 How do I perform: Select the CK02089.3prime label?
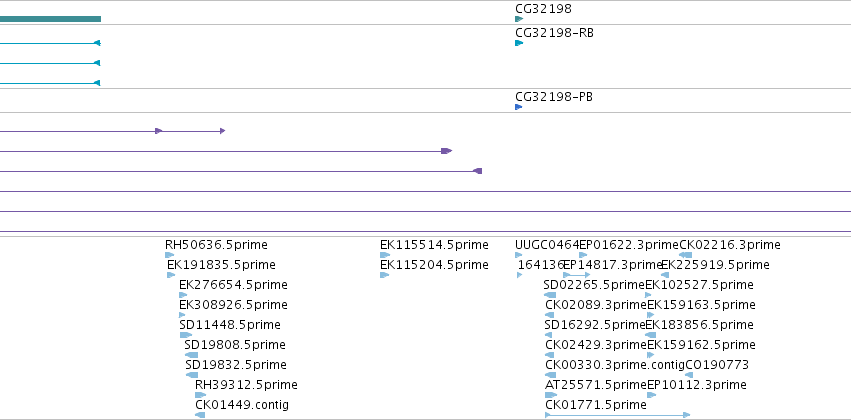[596, 305]
